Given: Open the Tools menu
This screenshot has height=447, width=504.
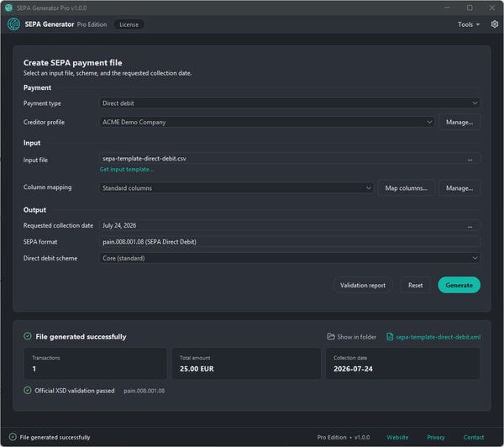Looking at the screenshot, I should click(x=469, y=24).
